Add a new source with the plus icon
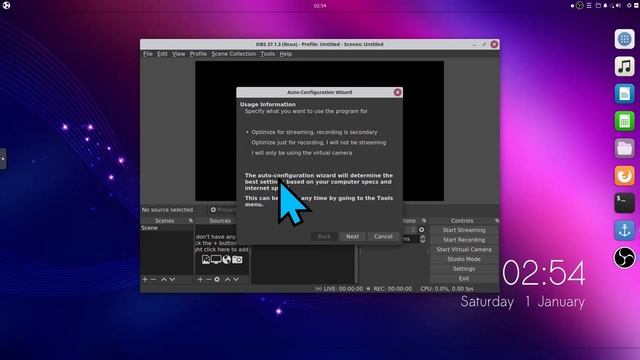 tap(200, 280)
